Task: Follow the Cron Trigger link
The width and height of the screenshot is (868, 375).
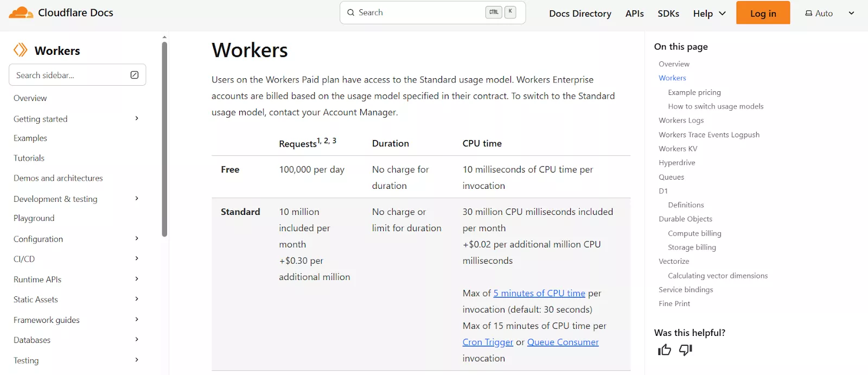Action: pyautogui.click(x=488, y=342)
